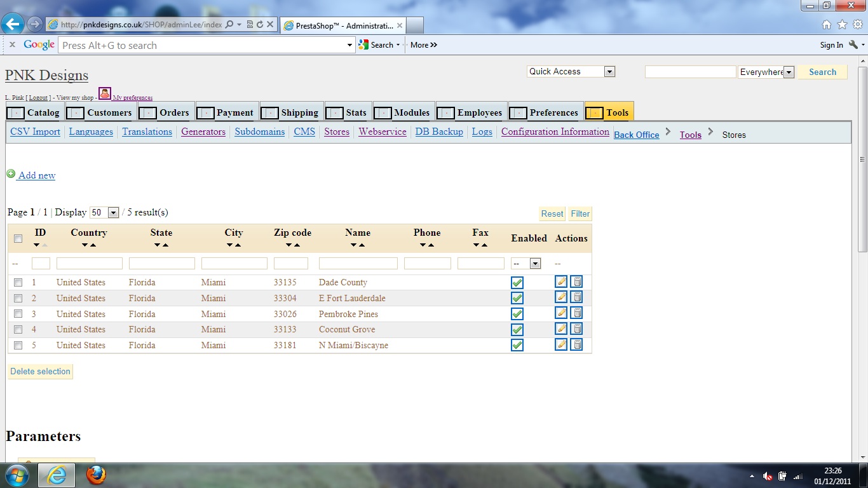Edit the Dade County store
868x488 pixels.
(561, 281)
